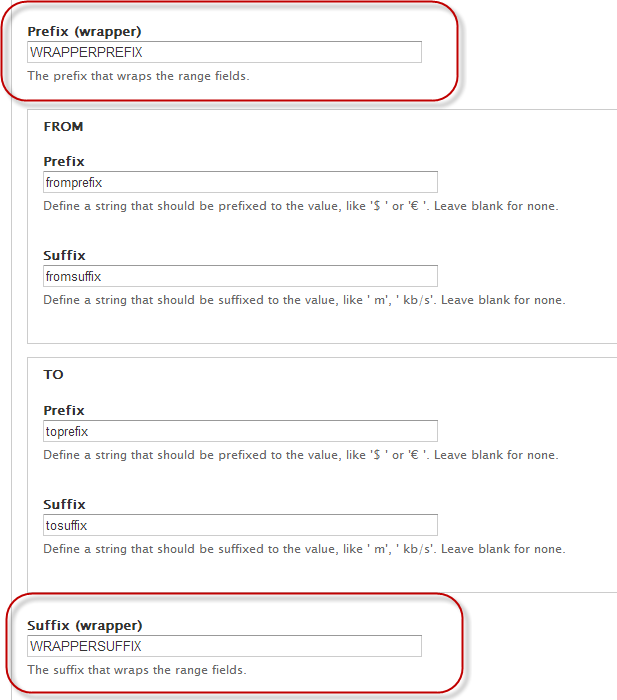
Task: Click the 'Suffix (wrapper)' label
Action: pyautogui.click(x=85, y=625)
